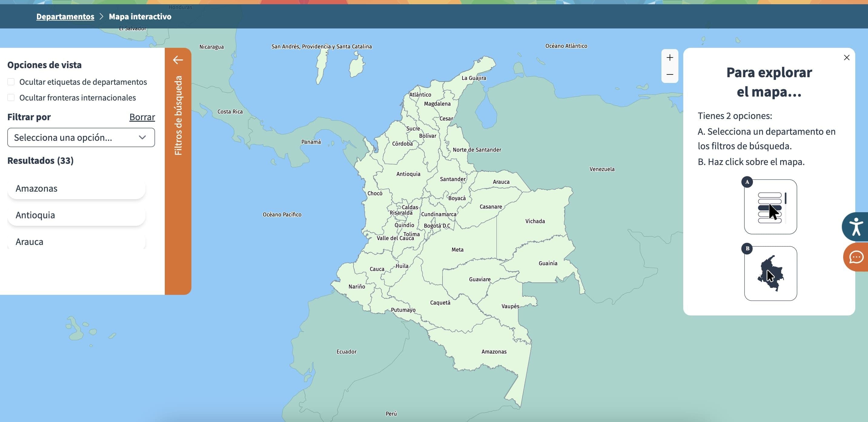This screenshot has height=422, width=868.
Task: Select Arauca in the results list
Action: 77,242
